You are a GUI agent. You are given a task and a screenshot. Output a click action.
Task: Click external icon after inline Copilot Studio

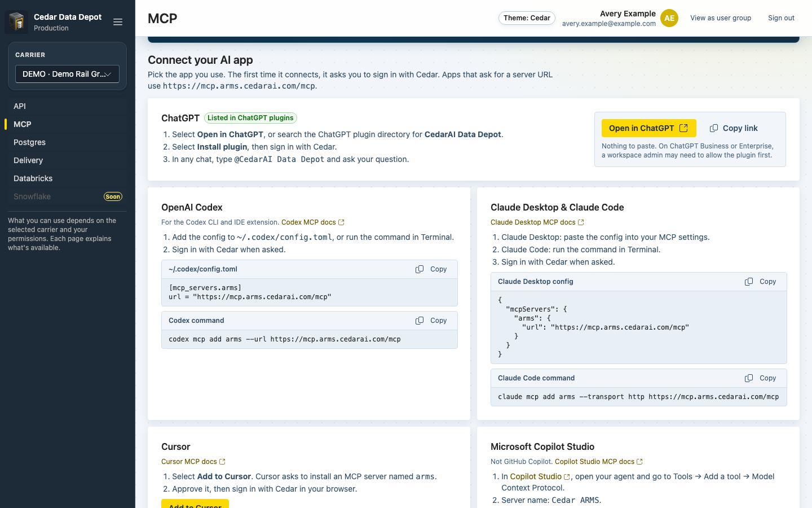point(567,477)
